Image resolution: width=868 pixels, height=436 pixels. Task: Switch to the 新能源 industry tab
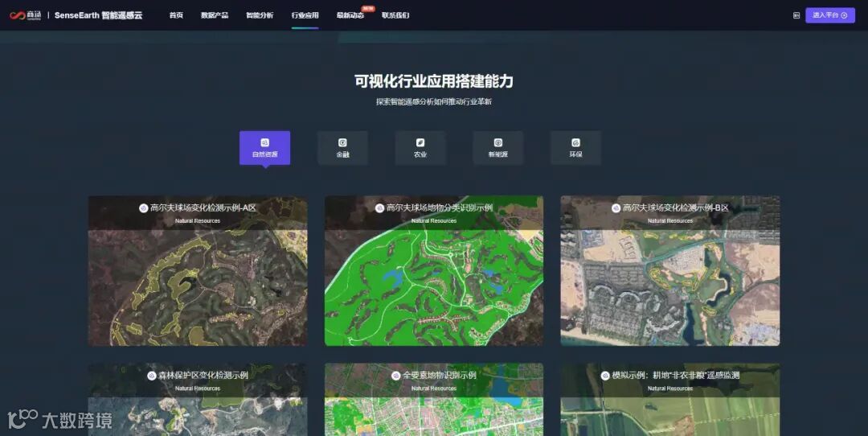coord(497,148)
